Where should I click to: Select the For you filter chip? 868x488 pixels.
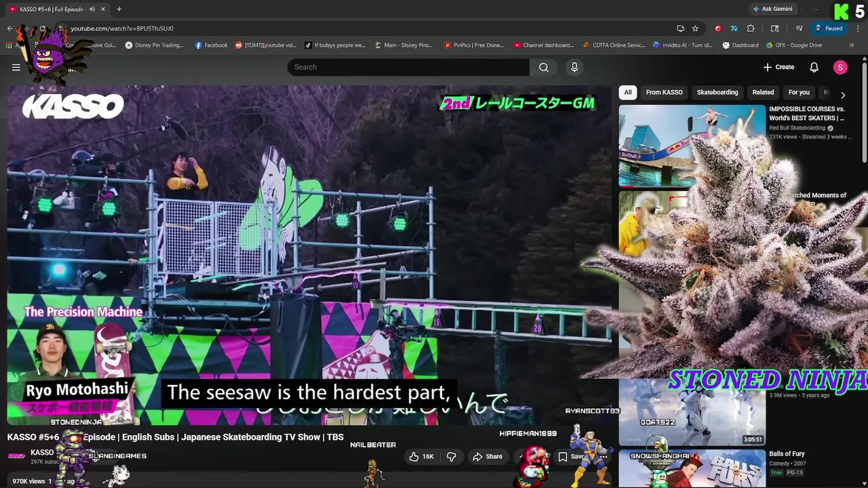point(799,92)
